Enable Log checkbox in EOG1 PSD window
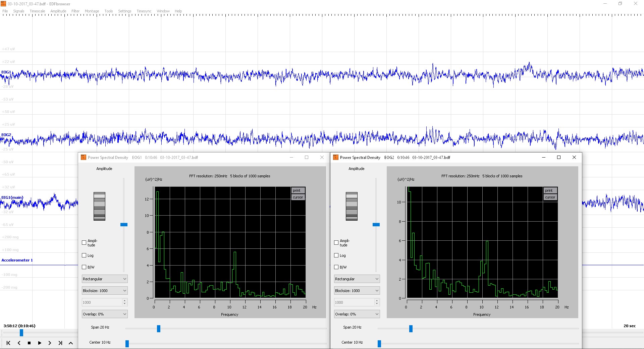Image resolution: width=644 pixels, height=349 pixels. click(x=84, y=255)
